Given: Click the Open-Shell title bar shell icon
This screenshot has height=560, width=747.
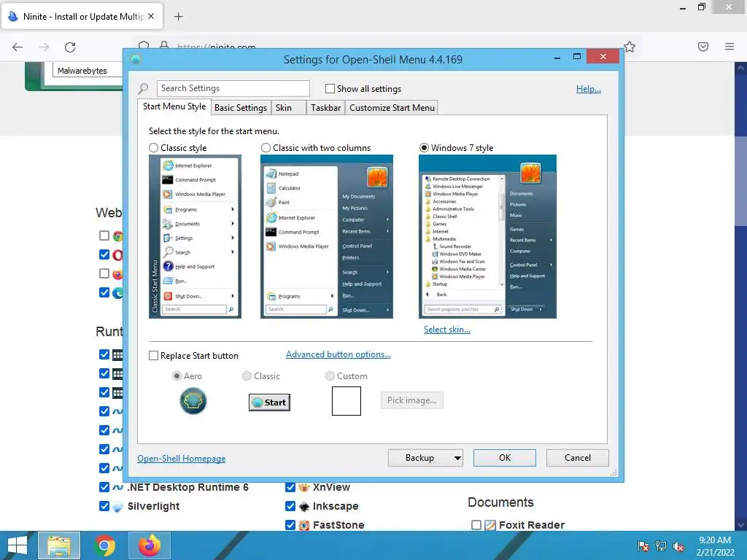Looking at the screenshot, I should [x=136, y=60].
